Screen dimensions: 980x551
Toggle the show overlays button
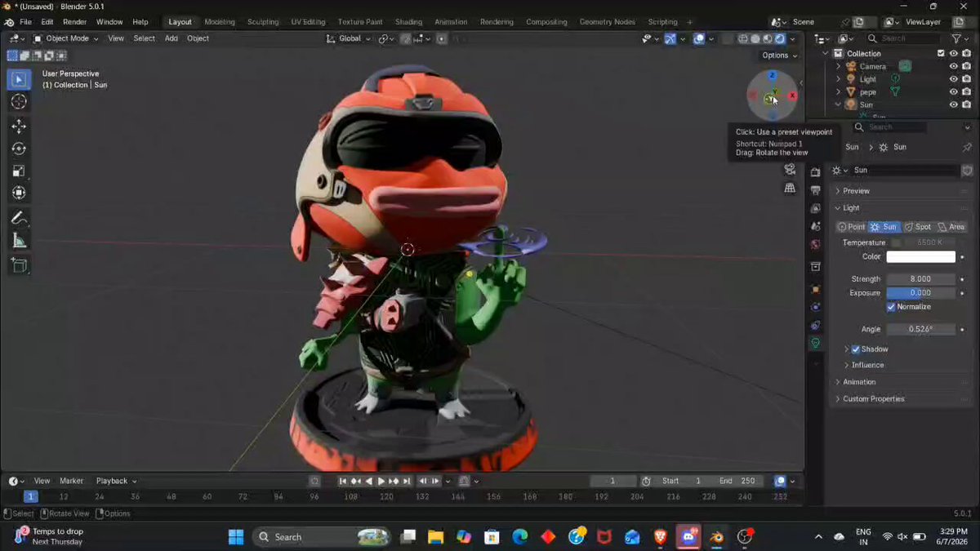(699, 38)
